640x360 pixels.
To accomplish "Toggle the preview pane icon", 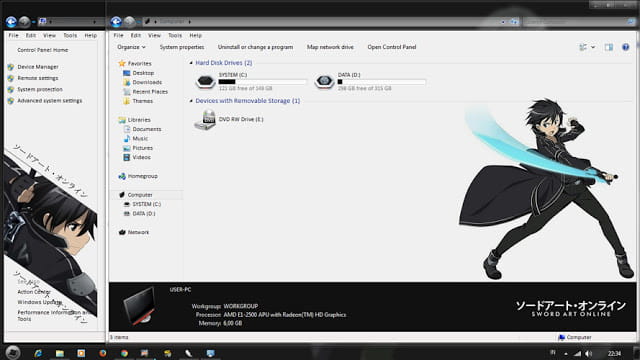I will (609, 47).
